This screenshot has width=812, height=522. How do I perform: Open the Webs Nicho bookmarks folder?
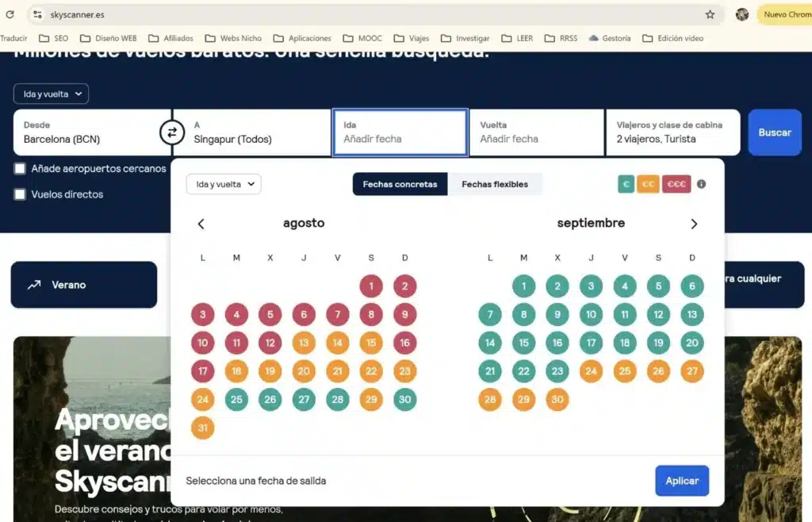tap(233, 38)
